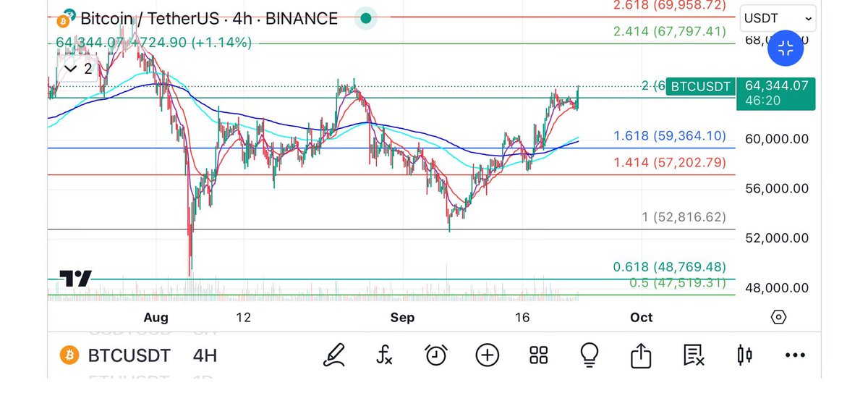This screenshot has width=868, height=401.
Task: Open more options with the three dots
Action: click(795, 355)
